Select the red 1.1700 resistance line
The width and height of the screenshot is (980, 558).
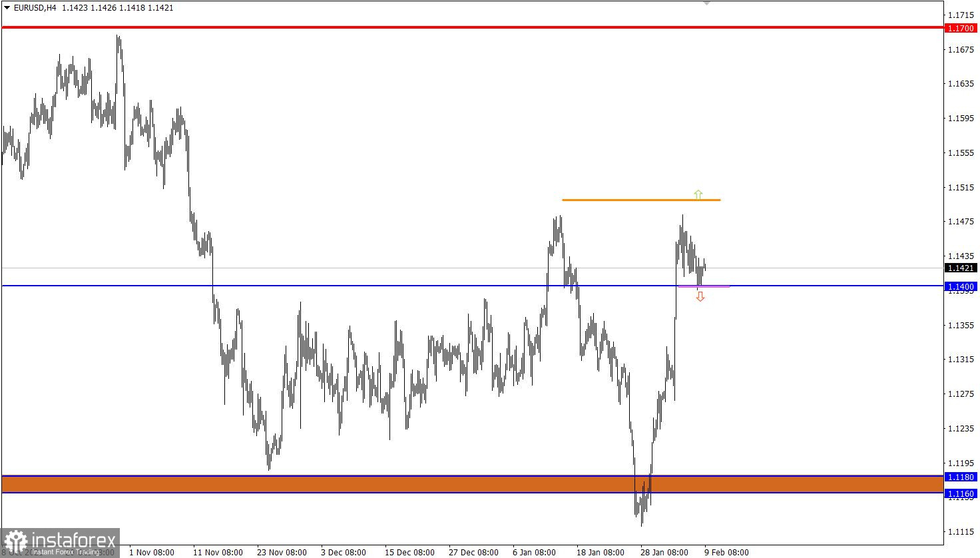pos(473,27)
